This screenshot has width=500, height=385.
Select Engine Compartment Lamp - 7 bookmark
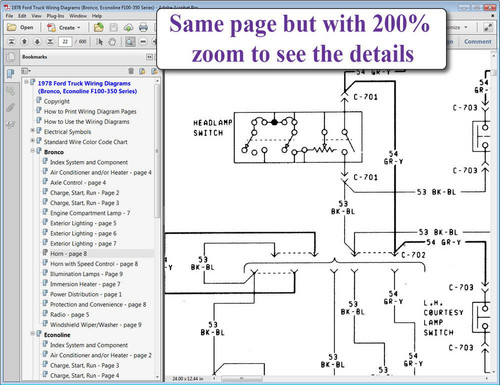[x=90, y=213]
